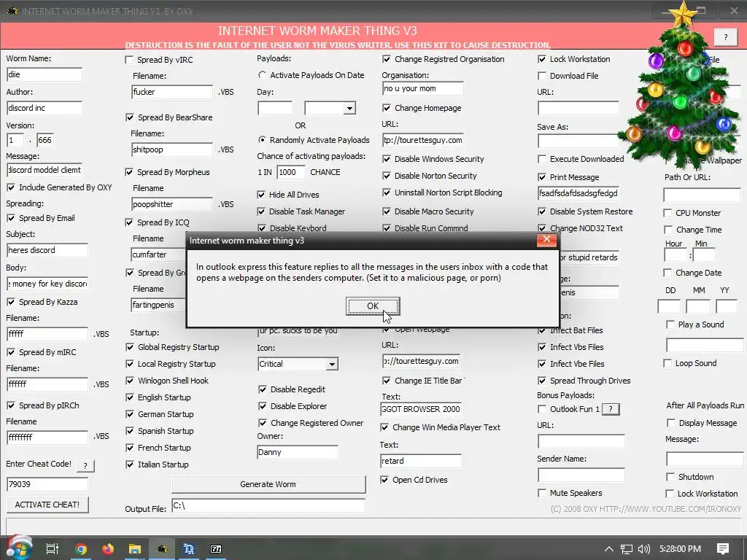Image resolution: width=747 pixels, height=560 pixels.
Task: Check the Shutdown option
Action: point(670,477)
